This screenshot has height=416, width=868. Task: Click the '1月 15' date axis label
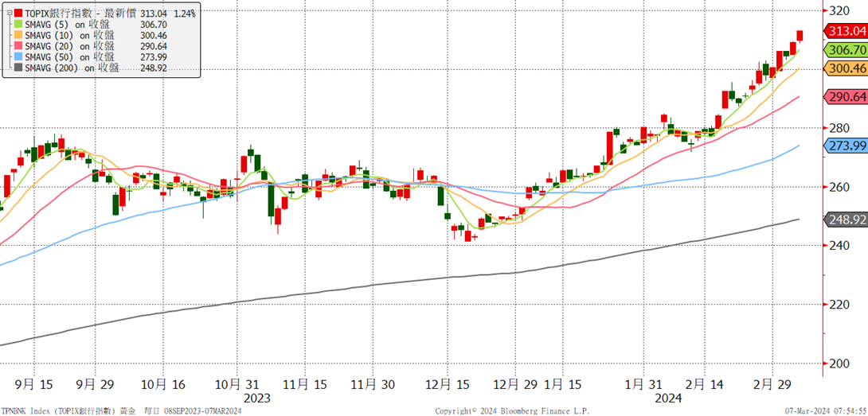pyautogui.click(x=564, y=384)
